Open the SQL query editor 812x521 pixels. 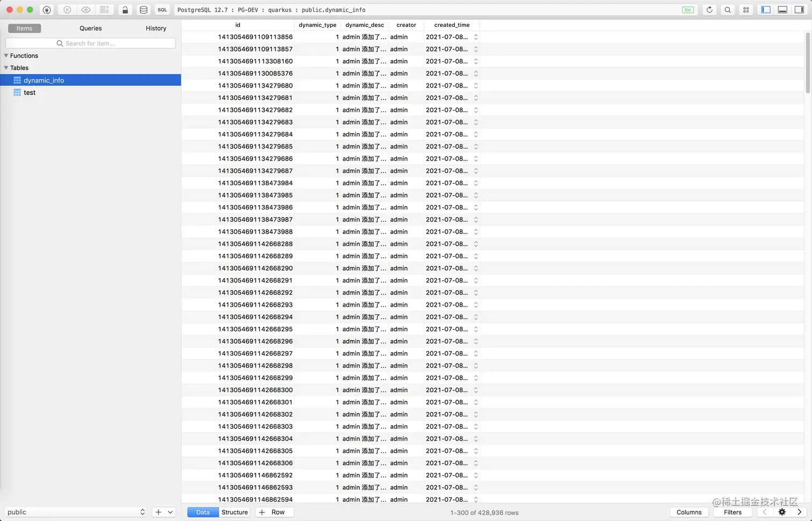point(162,10)
